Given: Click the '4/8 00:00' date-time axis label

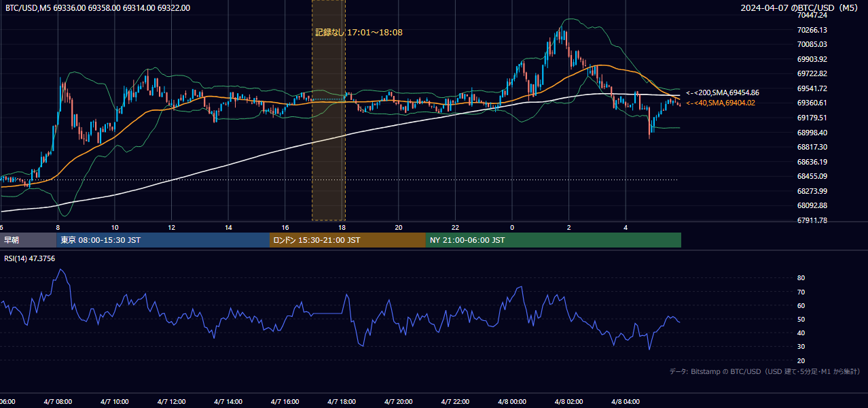Looking at the screenshot, I should 512,402.
